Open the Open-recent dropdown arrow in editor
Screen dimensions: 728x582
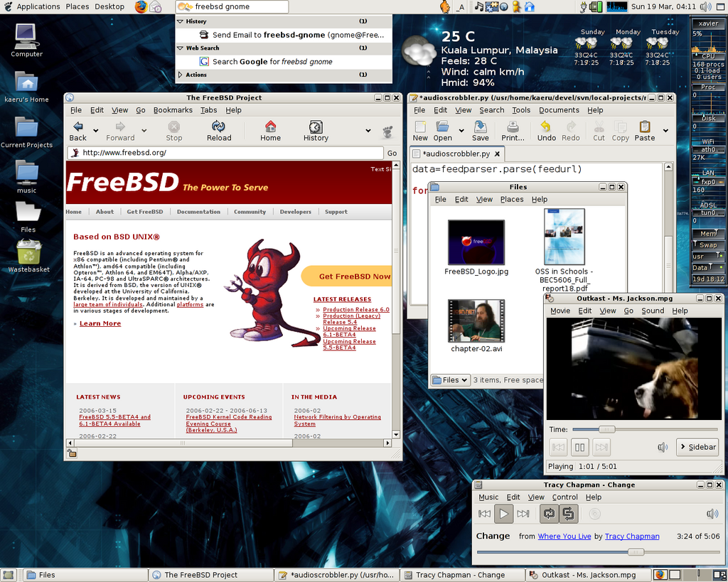click(461, 131)
